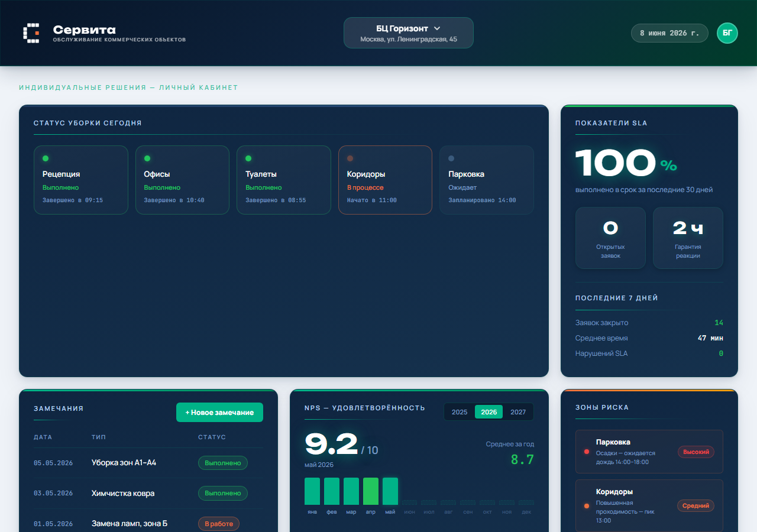This screenshot has height=532, width=757.
Task: Open the БГ user avatar
Action: tap(727, 33)
